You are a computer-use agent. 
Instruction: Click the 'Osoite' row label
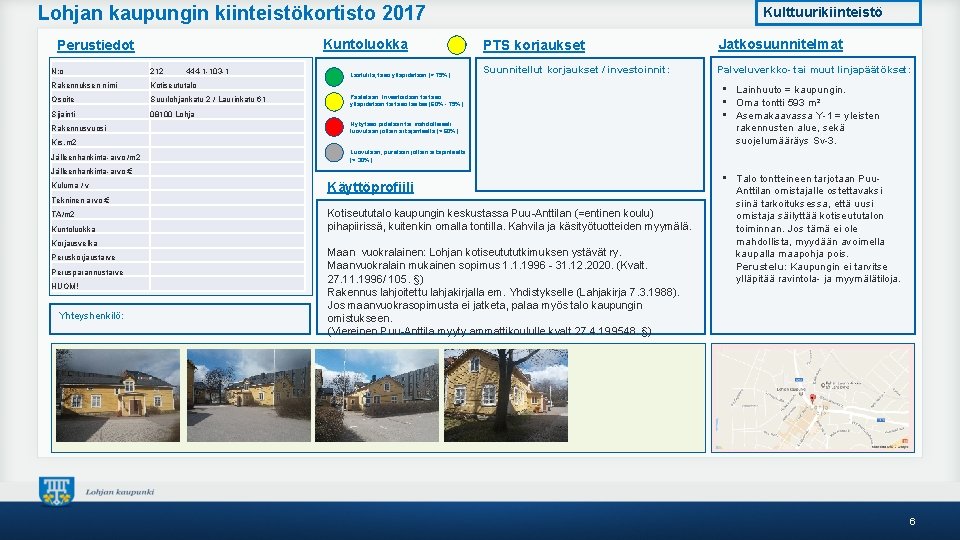pos(63,99)
